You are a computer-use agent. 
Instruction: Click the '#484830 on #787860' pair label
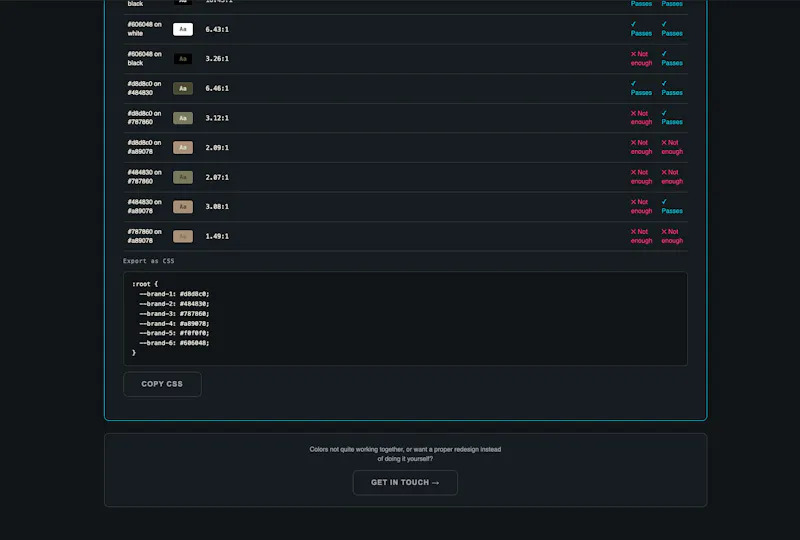pyautogui.click(x=144, y=177)
